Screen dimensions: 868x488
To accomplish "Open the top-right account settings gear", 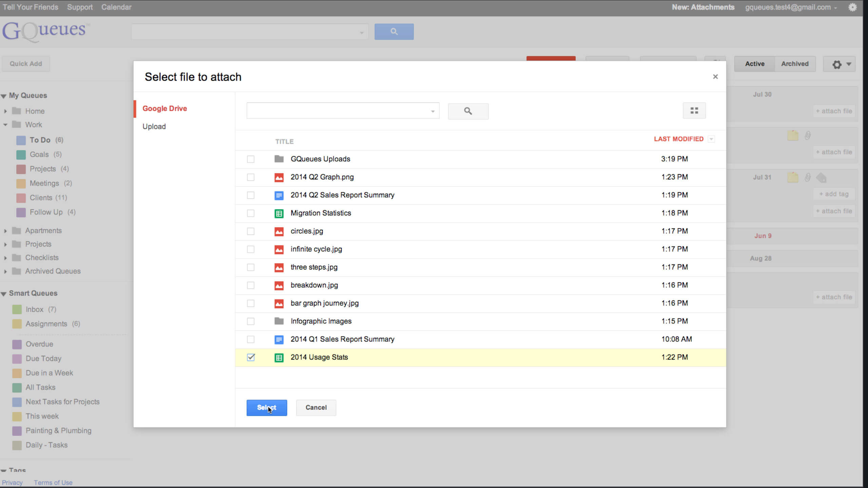I will tap(852, 7).
